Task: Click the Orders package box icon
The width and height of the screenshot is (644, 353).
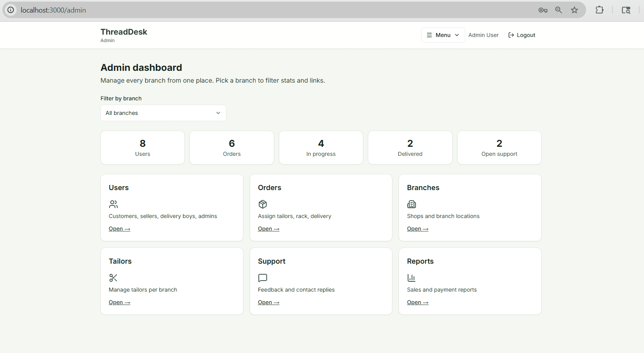Action: pos(263,204)
